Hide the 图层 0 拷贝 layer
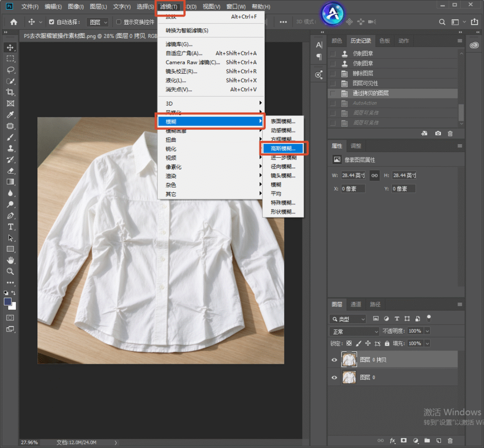Screen dimensions: 484x448 point(334,360)
